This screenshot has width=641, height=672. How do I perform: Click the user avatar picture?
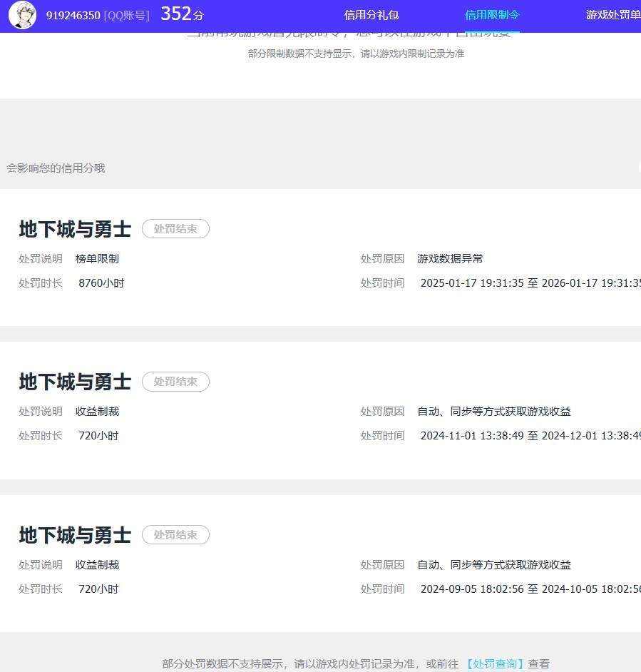coord(23,15)
